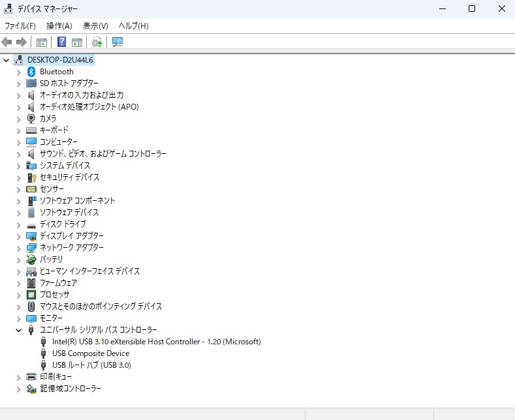Screen dimensions: 515x420
Task: Click the action pane toolbar icon
Action: 77,42
